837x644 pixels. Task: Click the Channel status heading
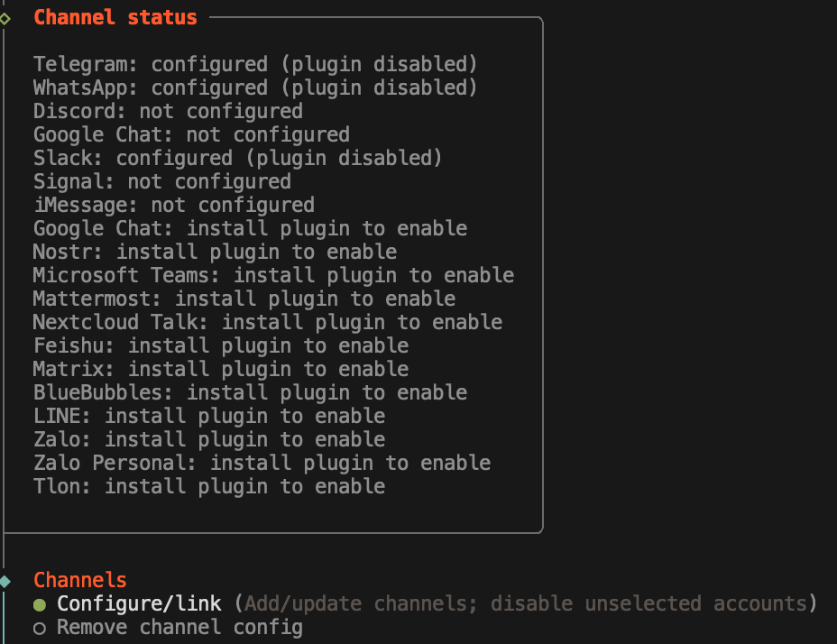pyautogui.click(x=115, y=17)
